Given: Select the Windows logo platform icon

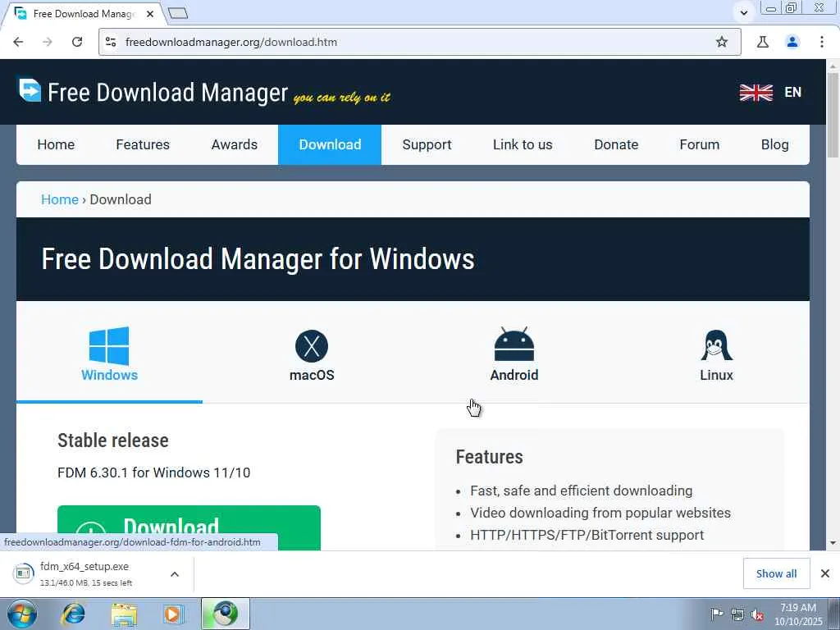Looking at the screenshot, I should tap(109, 346).
